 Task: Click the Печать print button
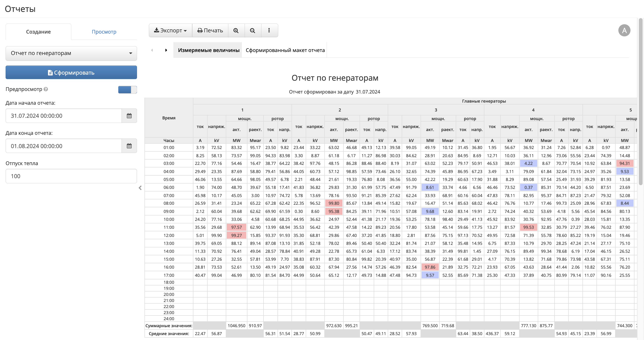[210, 31]
